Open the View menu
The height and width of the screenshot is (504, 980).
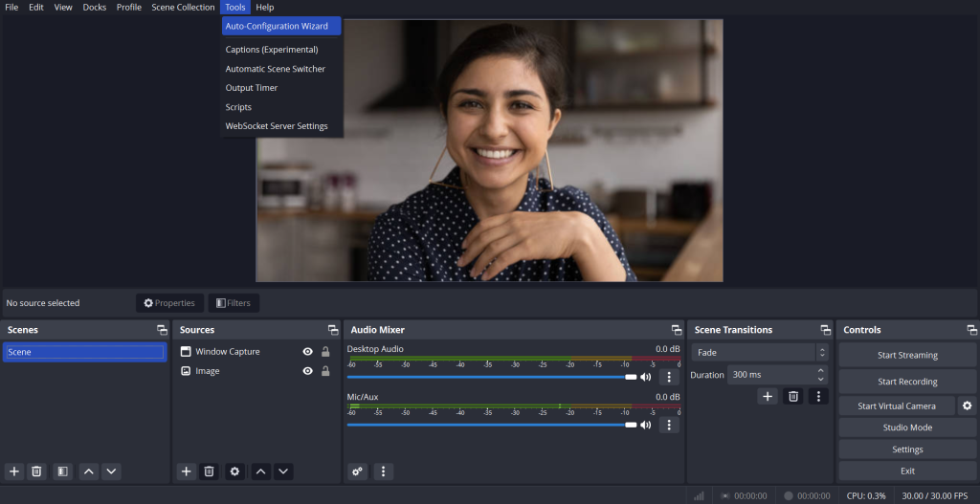63,8
